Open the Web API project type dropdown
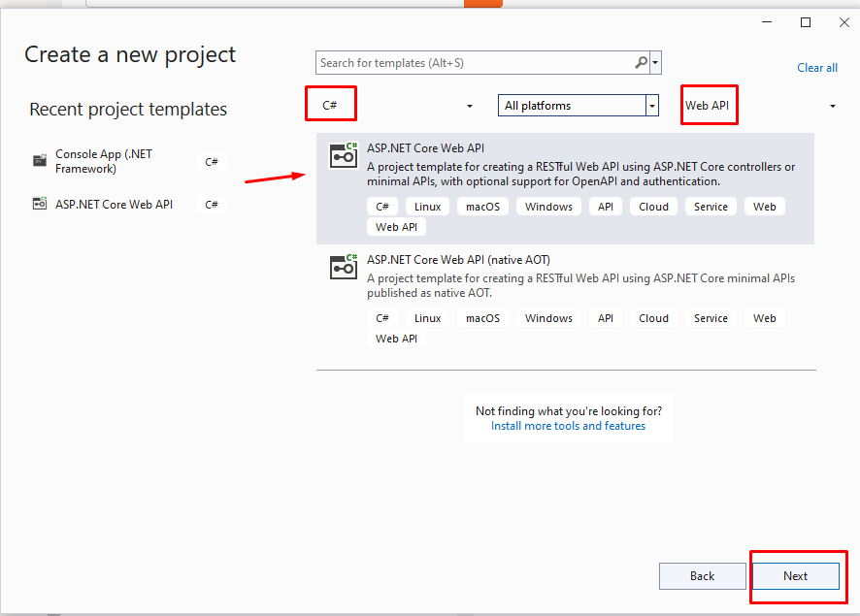Image resolution: width=860 pixels, height=616 pixels. [x=832, y=106]
